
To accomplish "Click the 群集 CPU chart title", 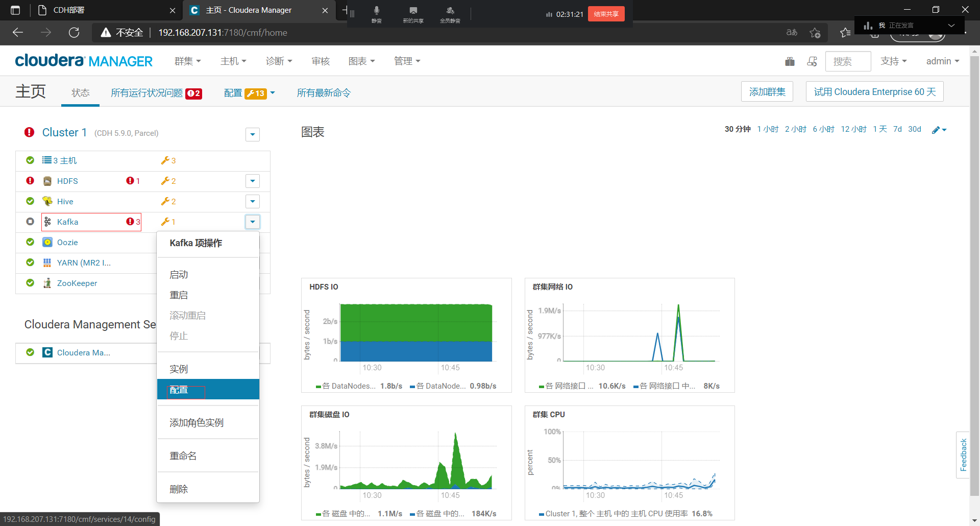I will point(548,415).
